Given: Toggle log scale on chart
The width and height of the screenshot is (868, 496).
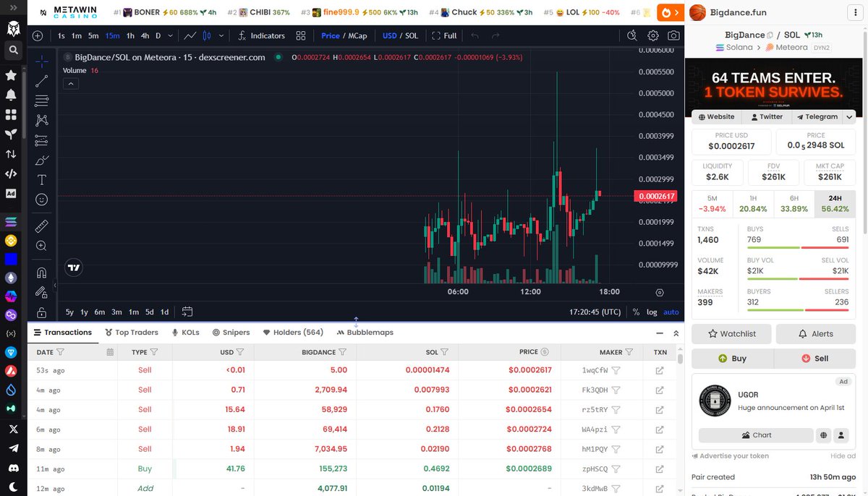Looking at the screenshot, I should pyautogui.click(x=652, y=312).
